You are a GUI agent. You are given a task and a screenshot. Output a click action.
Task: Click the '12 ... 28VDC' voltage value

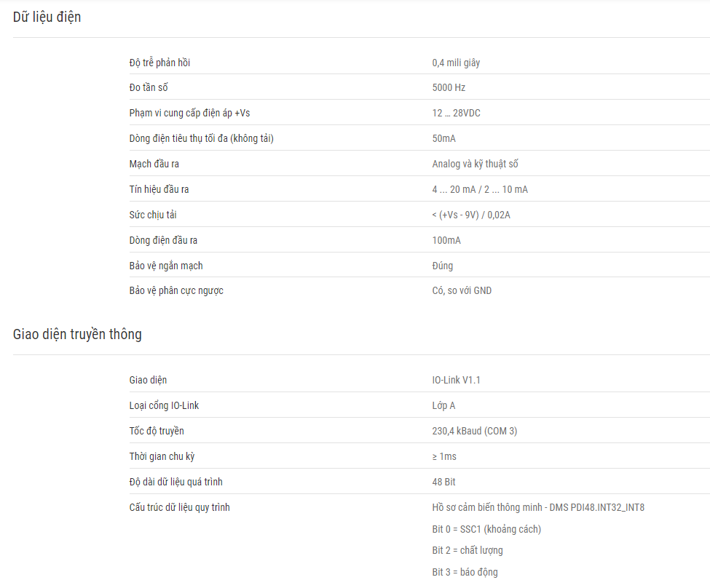456,114
